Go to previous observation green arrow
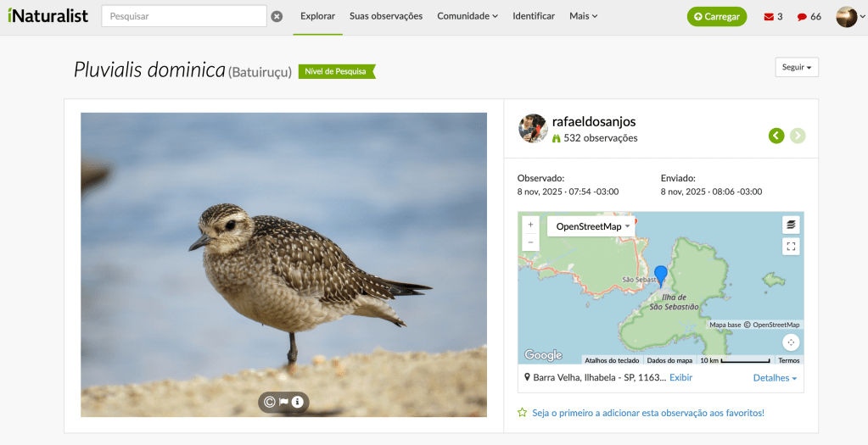This screenshot has height=445, width=868. (776, 136)
